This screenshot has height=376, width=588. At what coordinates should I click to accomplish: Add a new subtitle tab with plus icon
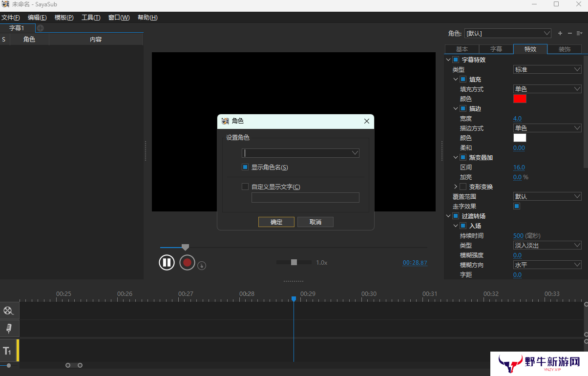[40, 28]
